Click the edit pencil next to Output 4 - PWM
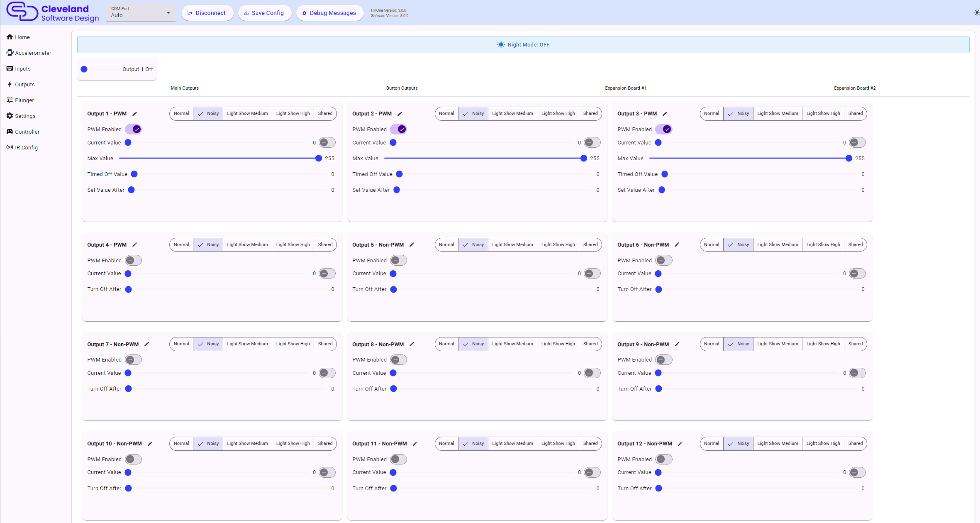This screenshot has width=980, height=523. point(134,245)
